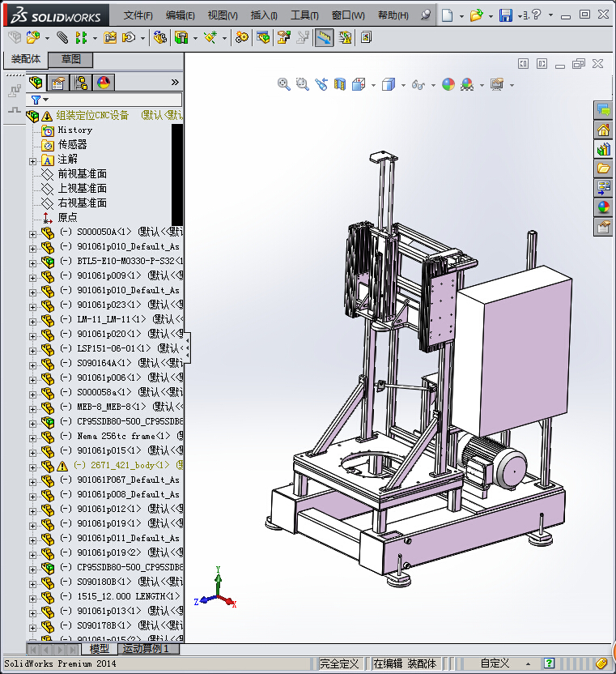
Task: Switch to the PropertyManager tab icon
Action: point(58,83)
